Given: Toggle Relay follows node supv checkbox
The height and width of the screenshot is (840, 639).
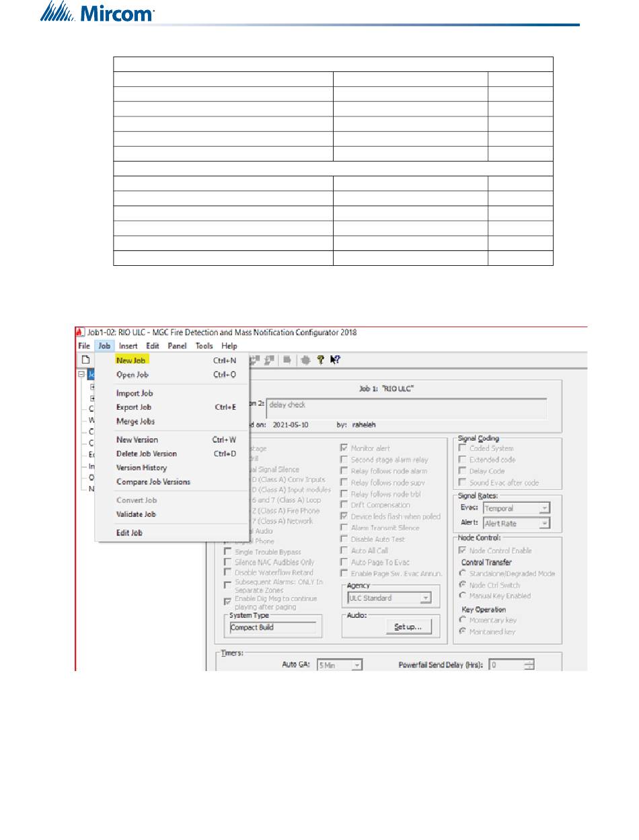Looking at the screenshot, I should coord(344,483).
